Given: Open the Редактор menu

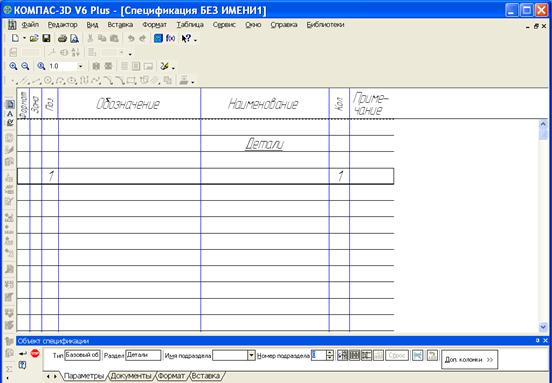Looking at the screenshot, I should [x=62, y=25].
